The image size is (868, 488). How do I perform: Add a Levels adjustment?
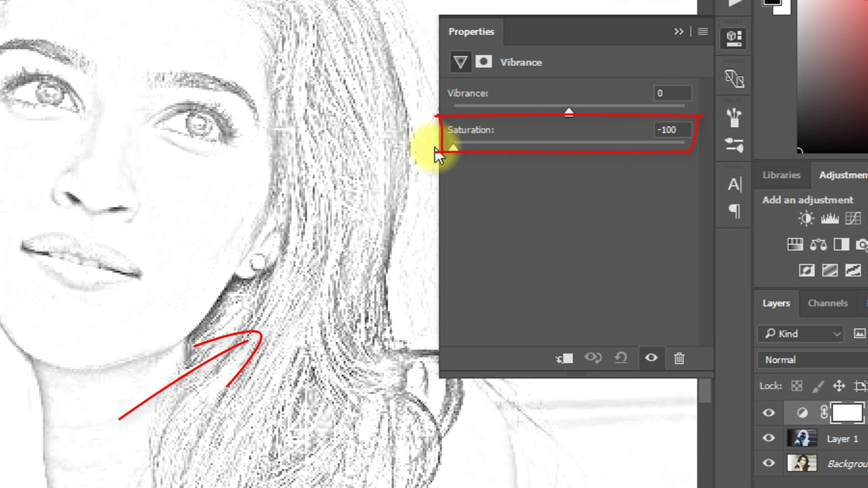coord(830,218)
